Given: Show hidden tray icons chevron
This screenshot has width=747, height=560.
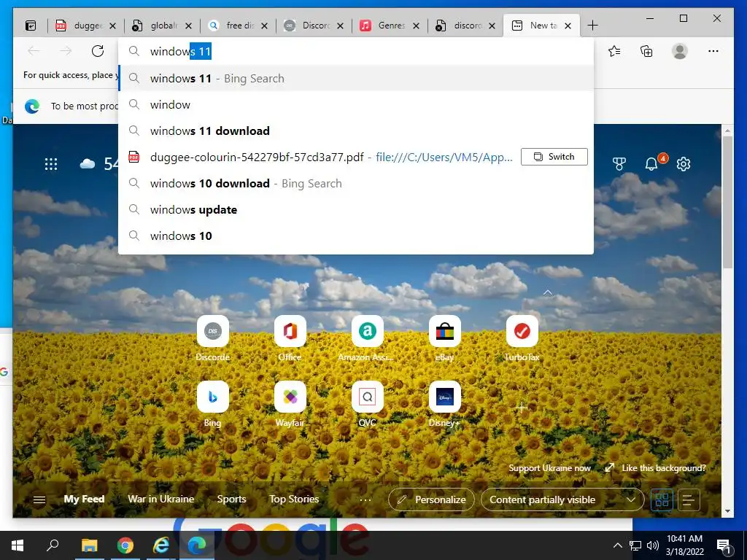Looking at the screenshot, I should 617,545.
